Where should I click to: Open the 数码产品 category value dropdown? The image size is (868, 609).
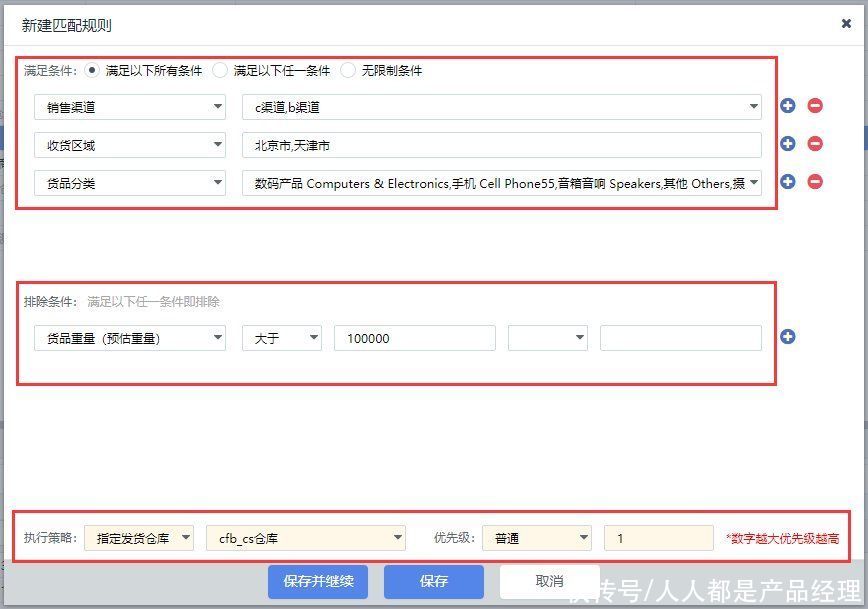tap(502, 183)
